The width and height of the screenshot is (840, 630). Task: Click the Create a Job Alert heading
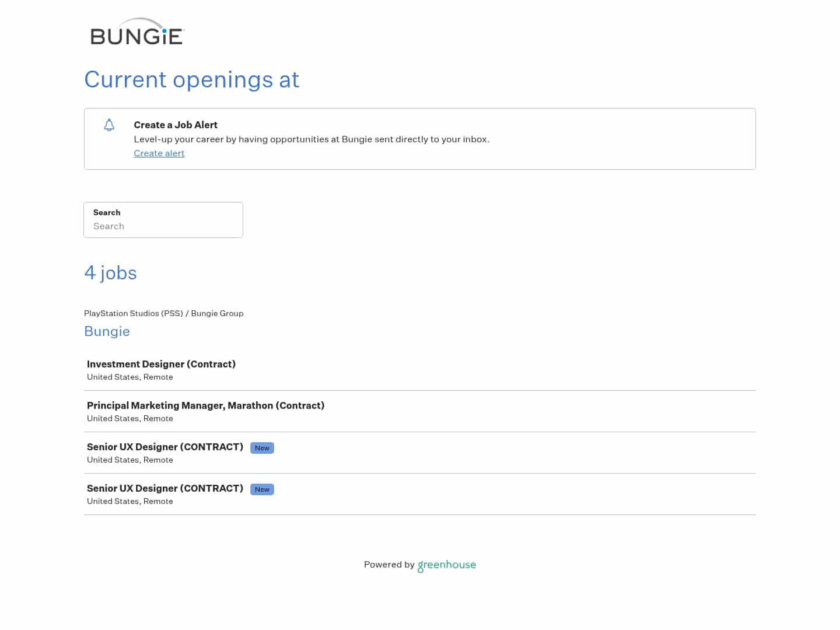point(176,125)
